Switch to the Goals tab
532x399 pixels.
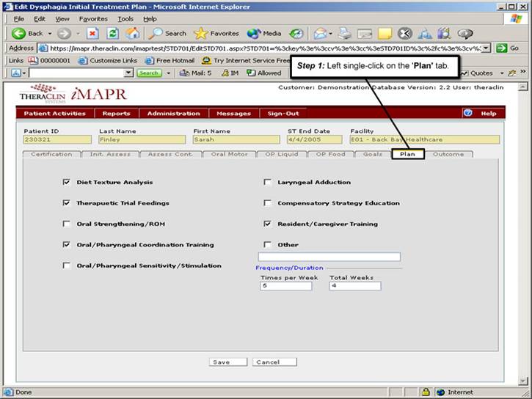372,154
